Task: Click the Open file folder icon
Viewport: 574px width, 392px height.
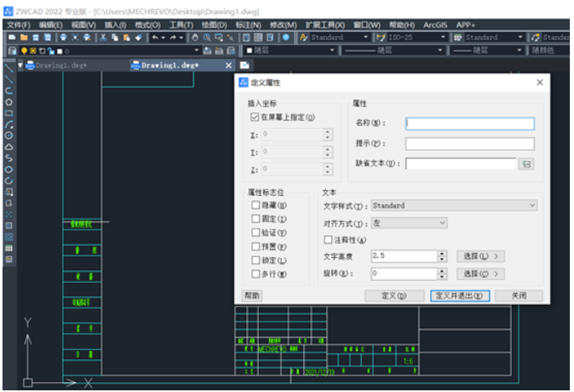Action: (x=23, y=38)
